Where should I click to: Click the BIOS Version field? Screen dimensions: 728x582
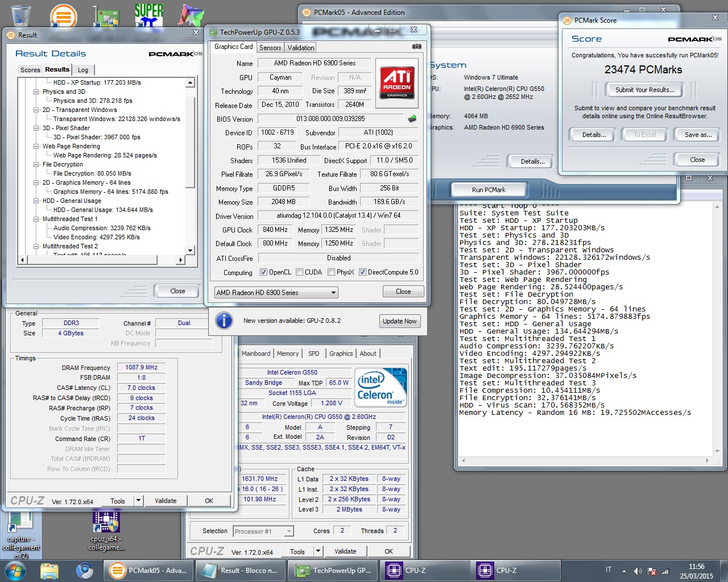(330, 119)
